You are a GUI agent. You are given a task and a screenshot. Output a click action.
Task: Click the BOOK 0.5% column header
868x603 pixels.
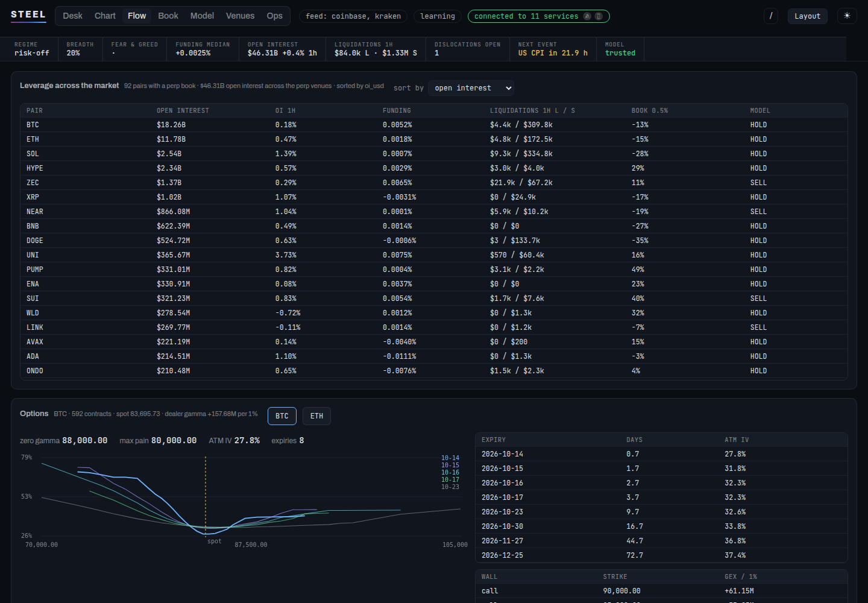(649, 111)
